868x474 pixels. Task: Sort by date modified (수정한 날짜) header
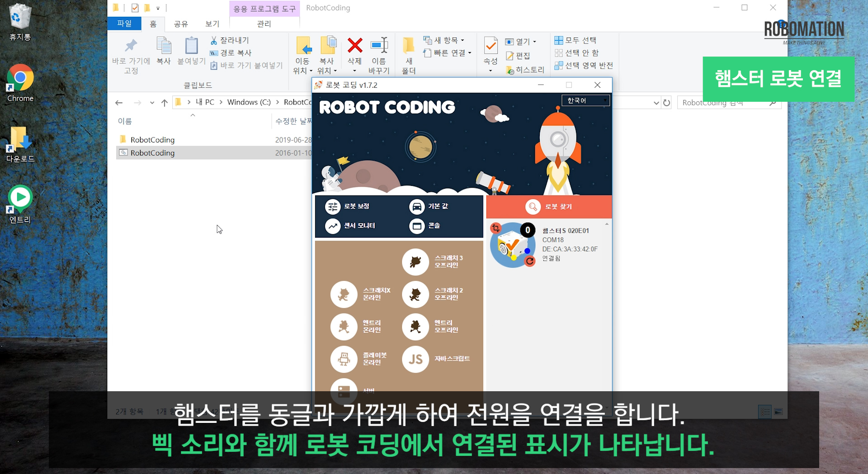click(x=293, y=121)
